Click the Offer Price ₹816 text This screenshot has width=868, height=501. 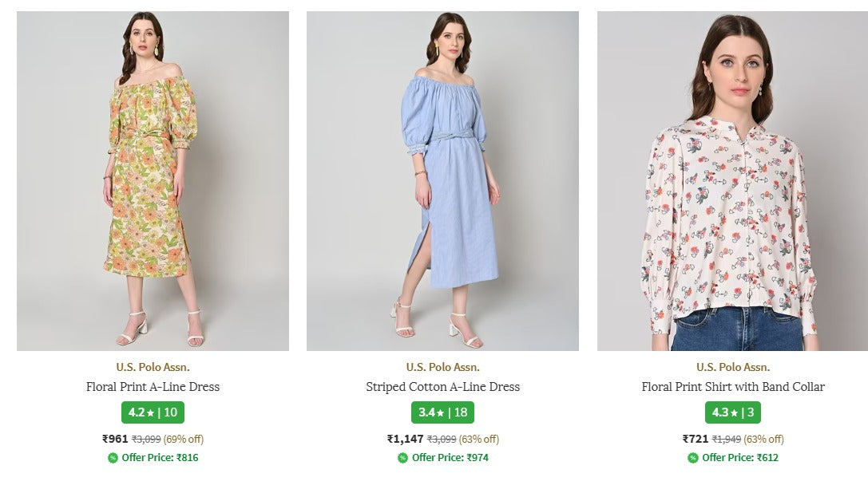(160, 458)
